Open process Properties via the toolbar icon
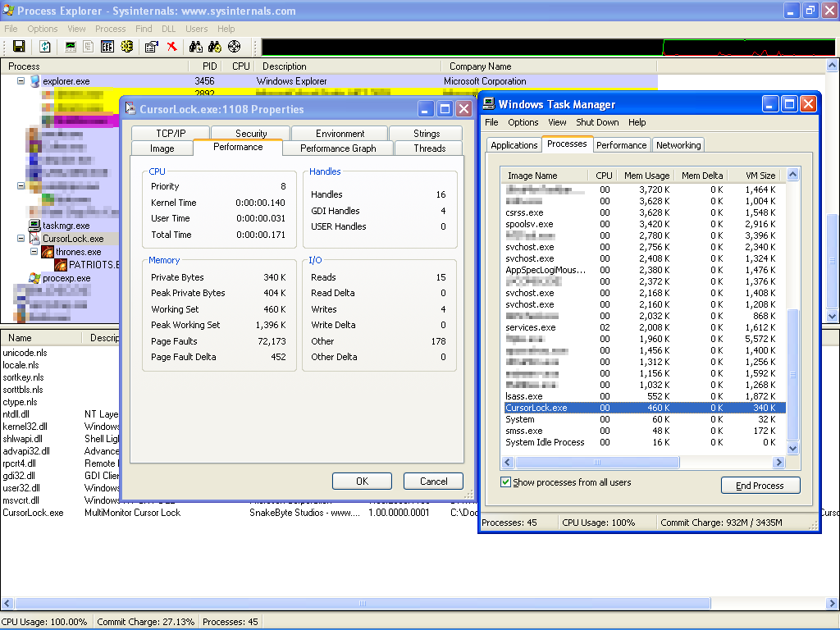This screenshot has width=840, height=630. click(x=150, y=47)
